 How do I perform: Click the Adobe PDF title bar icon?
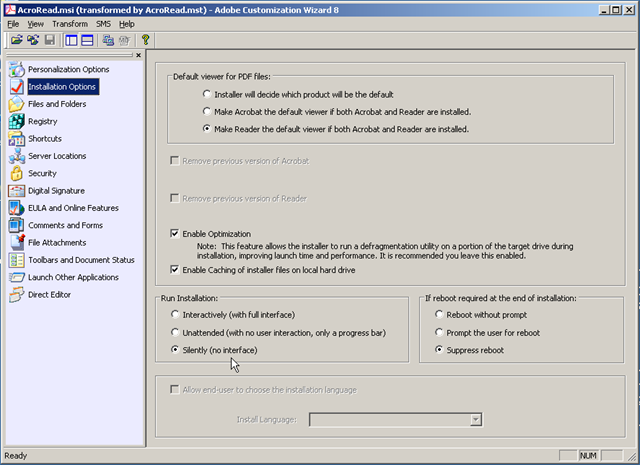pos(10,10)
